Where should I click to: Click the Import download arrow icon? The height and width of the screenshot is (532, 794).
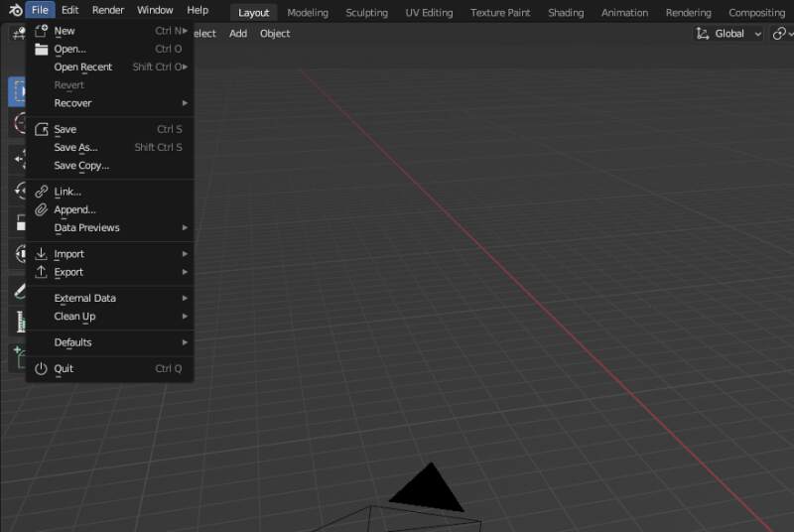(x=41, y=254)
